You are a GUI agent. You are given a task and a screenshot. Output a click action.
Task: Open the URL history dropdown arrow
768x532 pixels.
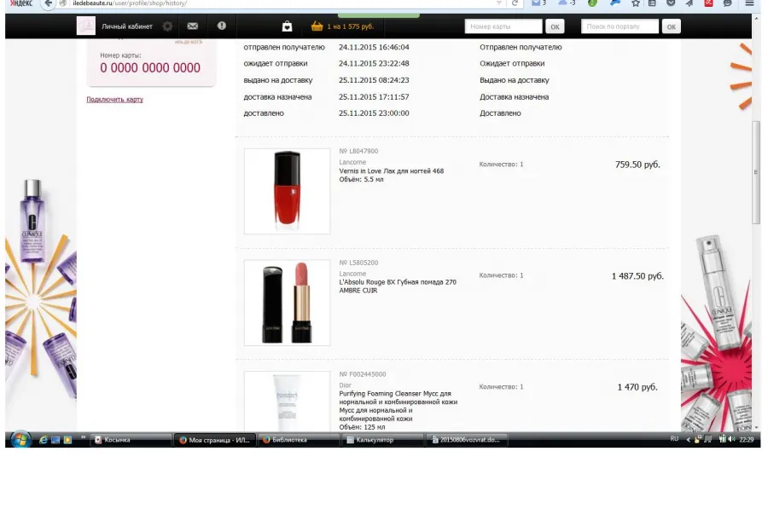point(498,3)
